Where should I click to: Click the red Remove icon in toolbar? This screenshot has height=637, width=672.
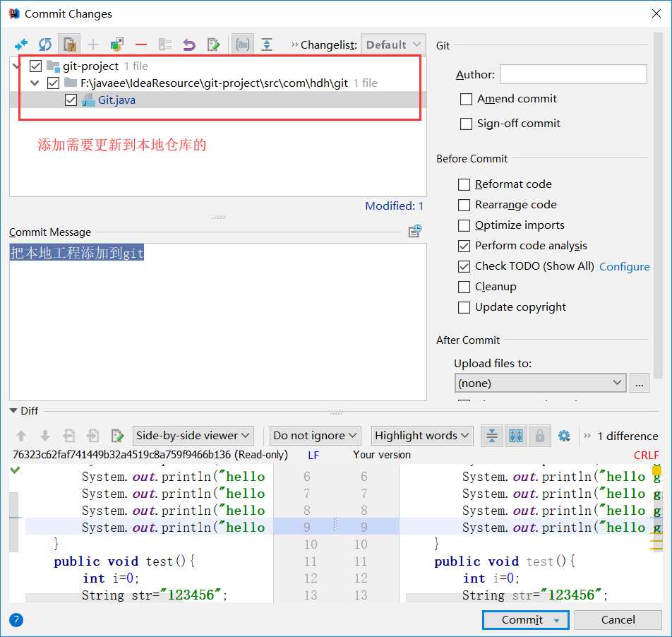[141, 44]
